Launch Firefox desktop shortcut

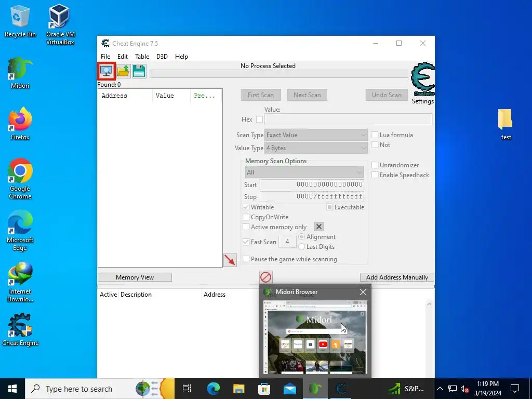[20, 124]
